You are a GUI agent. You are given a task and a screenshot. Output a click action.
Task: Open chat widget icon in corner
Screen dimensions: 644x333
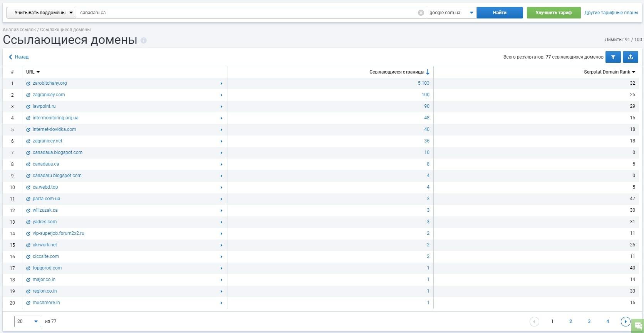click(638, 326)
